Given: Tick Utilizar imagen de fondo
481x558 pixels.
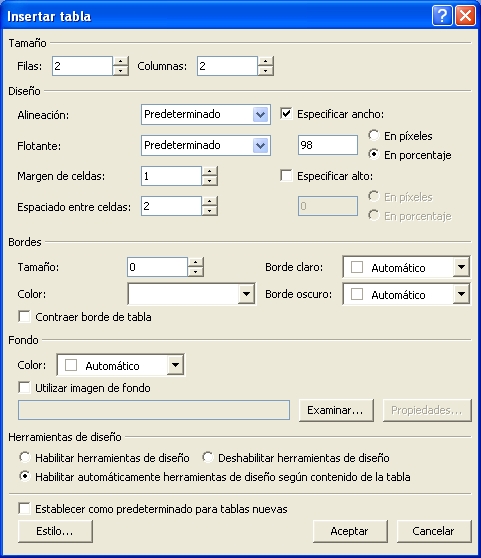Looking at the screenshot, I should coord(24,388).
